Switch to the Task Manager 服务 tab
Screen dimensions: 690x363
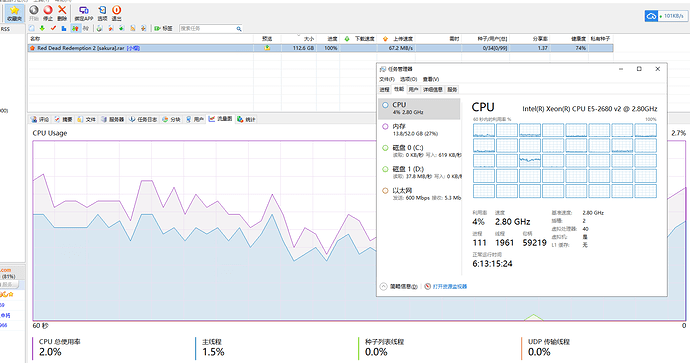click(x=452, y=89)
